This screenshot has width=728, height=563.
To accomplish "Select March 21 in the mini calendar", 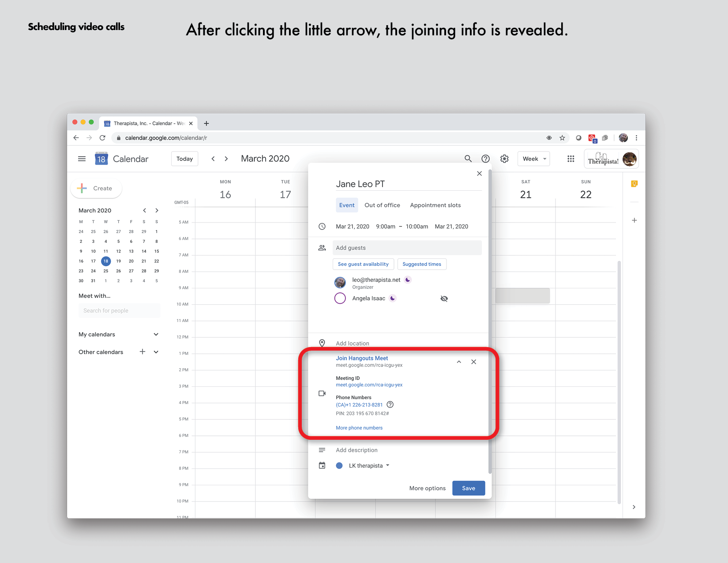I will click(x=144, y=261).
